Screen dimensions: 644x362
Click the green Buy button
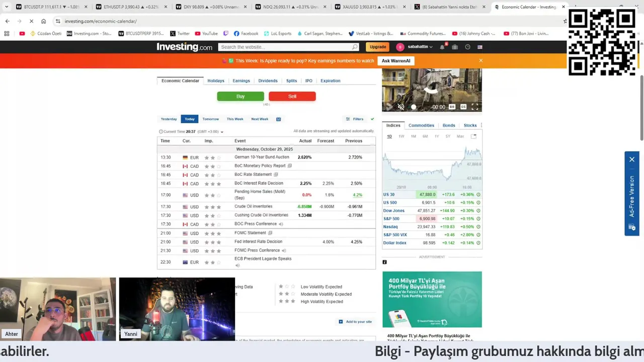click(x=240, y=96)
